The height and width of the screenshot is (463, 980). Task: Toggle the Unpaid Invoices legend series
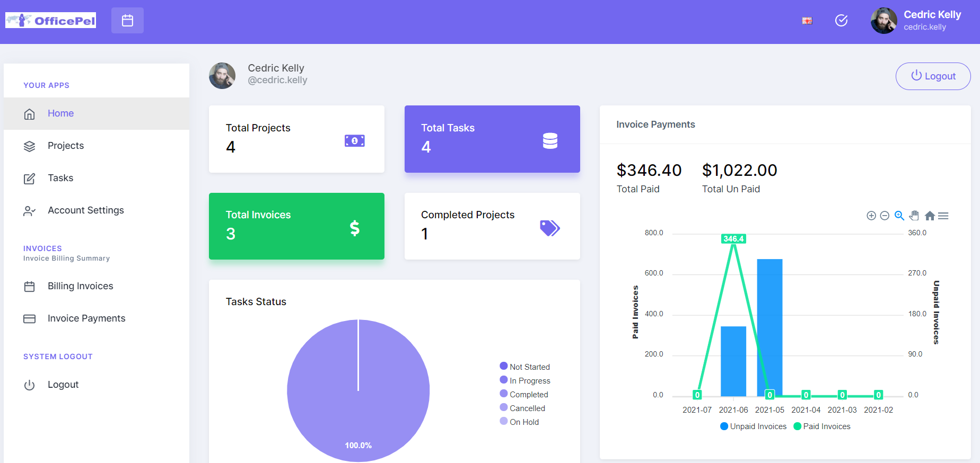tap(754, 426)
